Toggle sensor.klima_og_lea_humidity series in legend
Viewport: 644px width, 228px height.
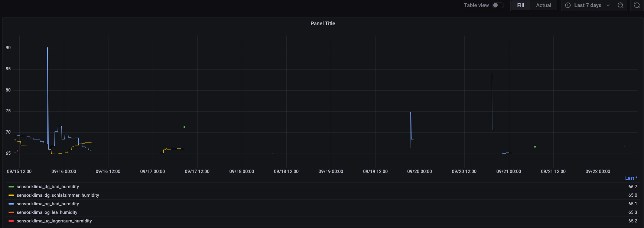47,212
